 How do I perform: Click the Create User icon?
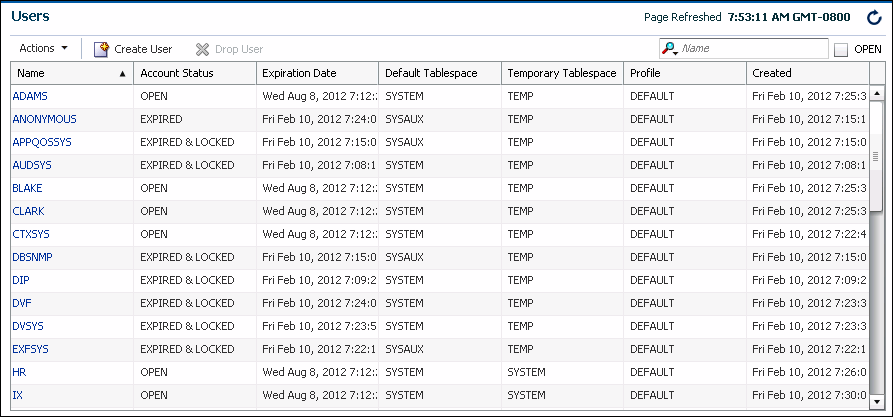tap(101, 49)
